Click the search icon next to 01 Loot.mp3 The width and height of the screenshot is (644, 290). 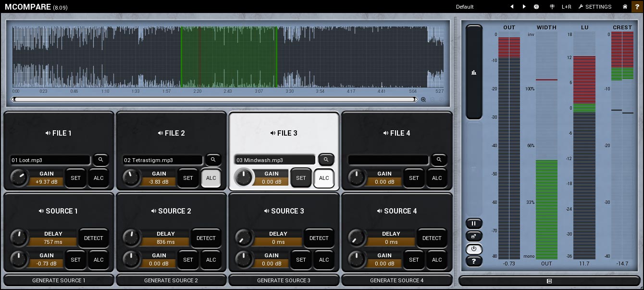(x=100, y=160)
